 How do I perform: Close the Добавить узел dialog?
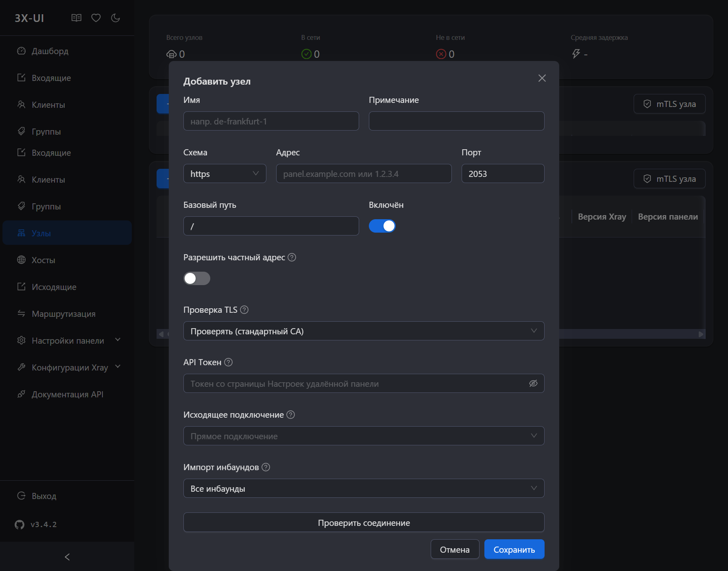click(542, 78)
